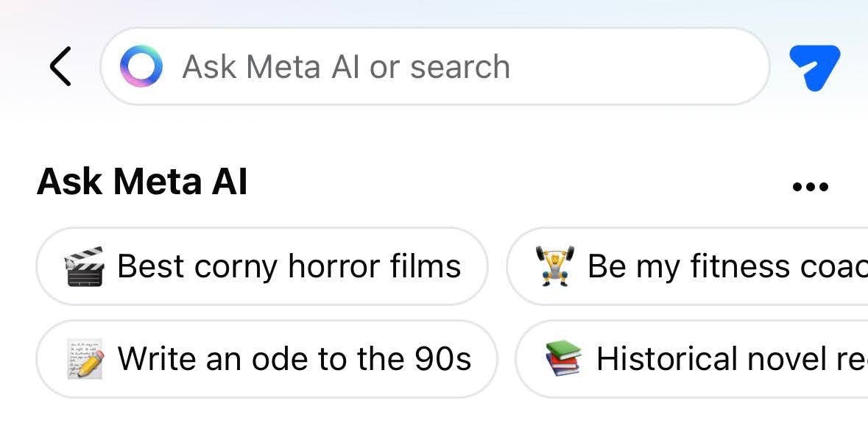Click the Ask Meta AI section heading

(142, 182)
